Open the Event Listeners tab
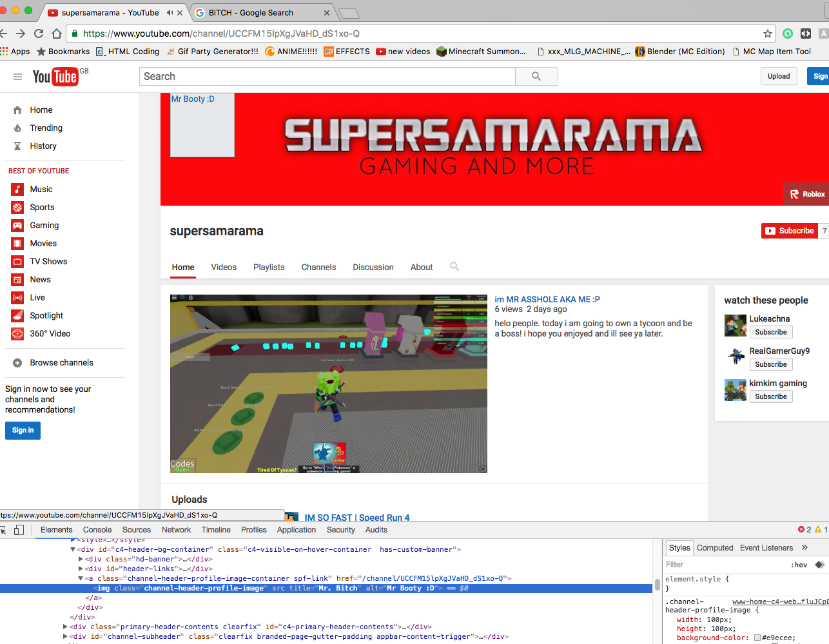Screen dimensions: 829x644 (766, 548)
